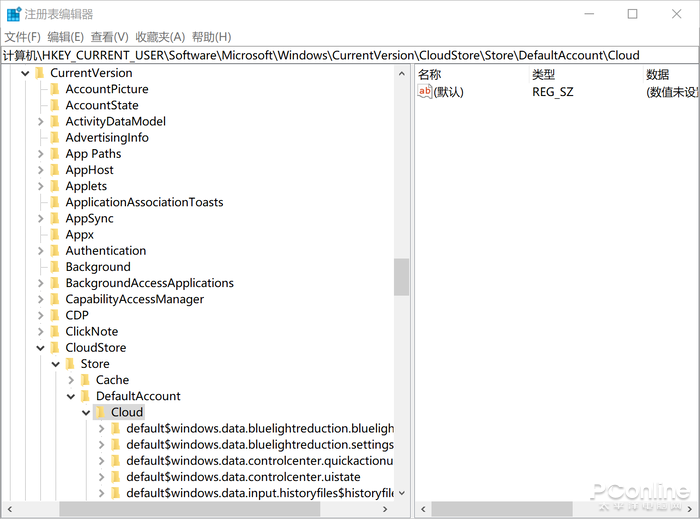Expand the ClickNote key
Screen dimensions: 700x519
(41, 332)
